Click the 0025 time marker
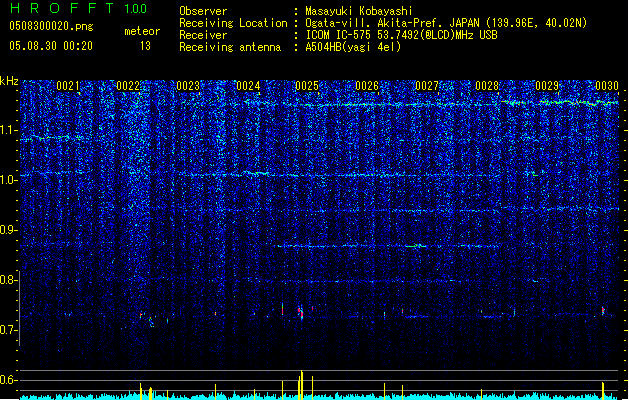The height and width of the screenshot is (400, 629). tap(307, 86)
